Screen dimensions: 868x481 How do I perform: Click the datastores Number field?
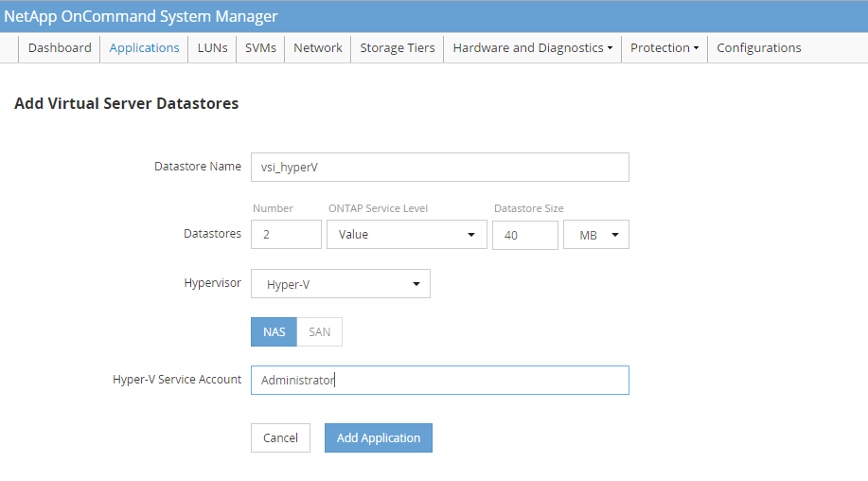[x=286, y=235]
